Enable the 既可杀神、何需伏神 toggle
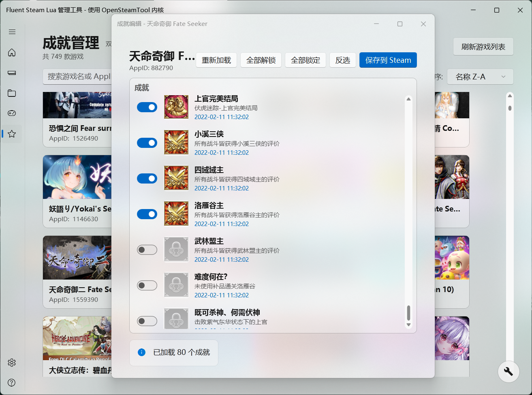Screen dimensions: 532x395 147,321
